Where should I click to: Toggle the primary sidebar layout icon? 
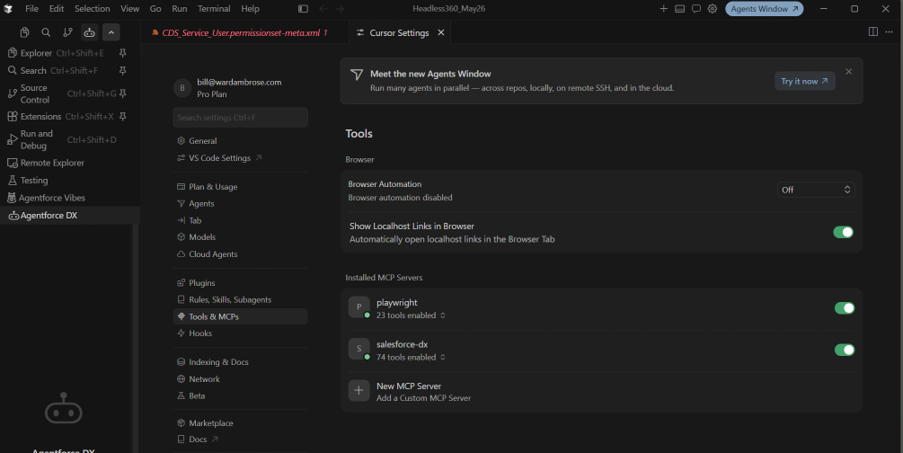(x=303, y=9)
